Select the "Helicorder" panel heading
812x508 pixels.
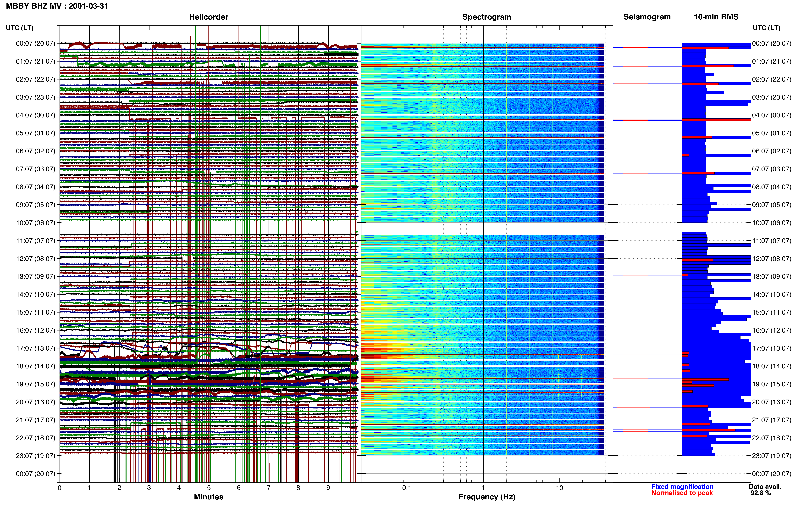(209, 17)
